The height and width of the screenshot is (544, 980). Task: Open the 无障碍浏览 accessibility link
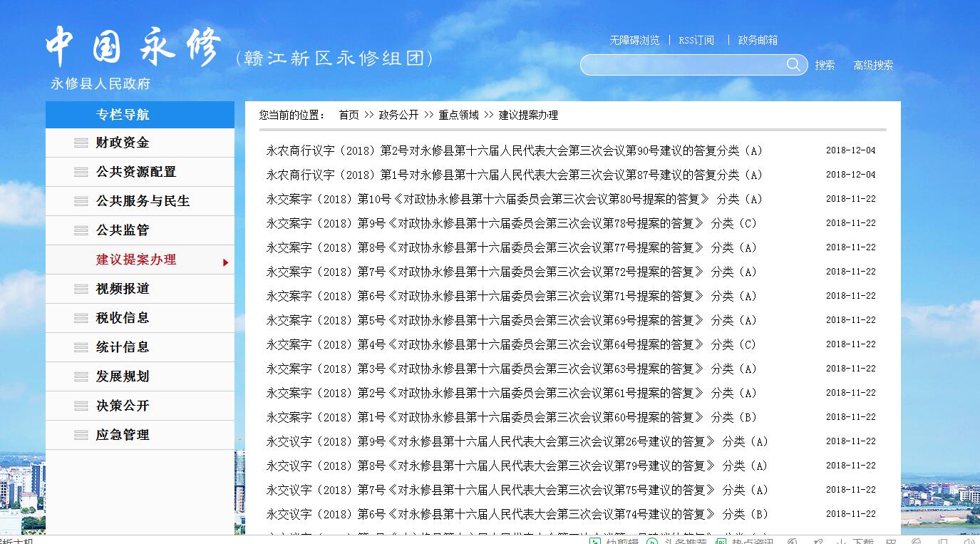[x=634, y=41]
